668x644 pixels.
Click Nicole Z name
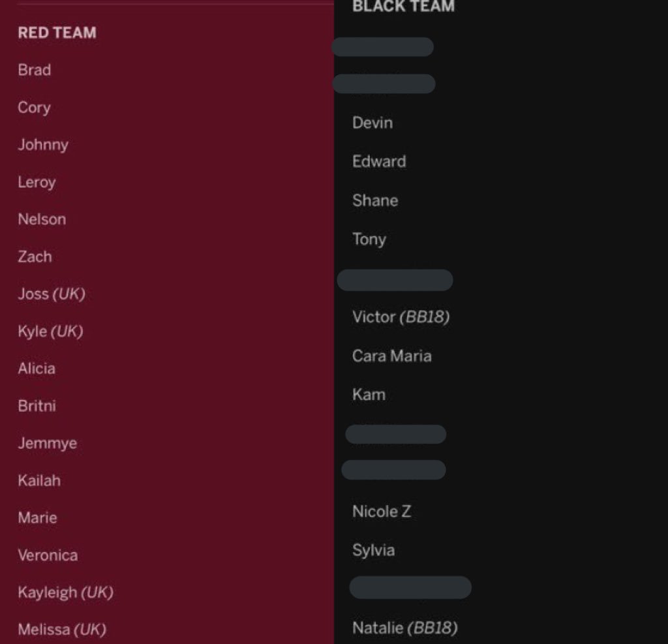[382, 512]
